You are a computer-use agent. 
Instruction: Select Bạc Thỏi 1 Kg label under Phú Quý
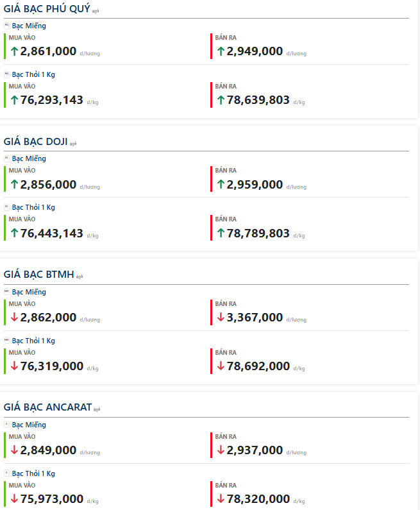(33, 74)
